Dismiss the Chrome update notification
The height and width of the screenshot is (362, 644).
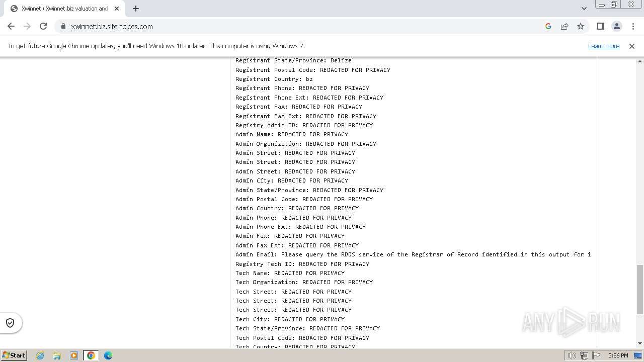click(632, 46)
